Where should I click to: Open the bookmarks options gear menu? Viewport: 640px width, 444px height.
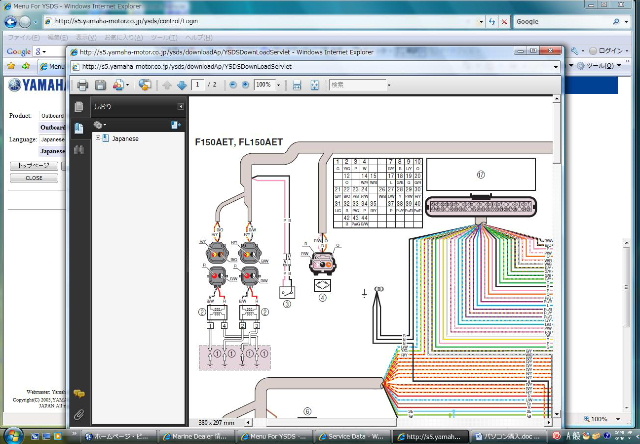point(99,125)
